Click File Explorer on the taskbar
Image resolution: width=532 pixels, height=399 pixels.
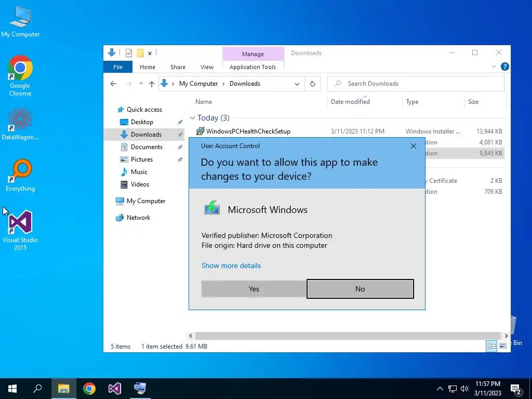[x=63, y=389]
